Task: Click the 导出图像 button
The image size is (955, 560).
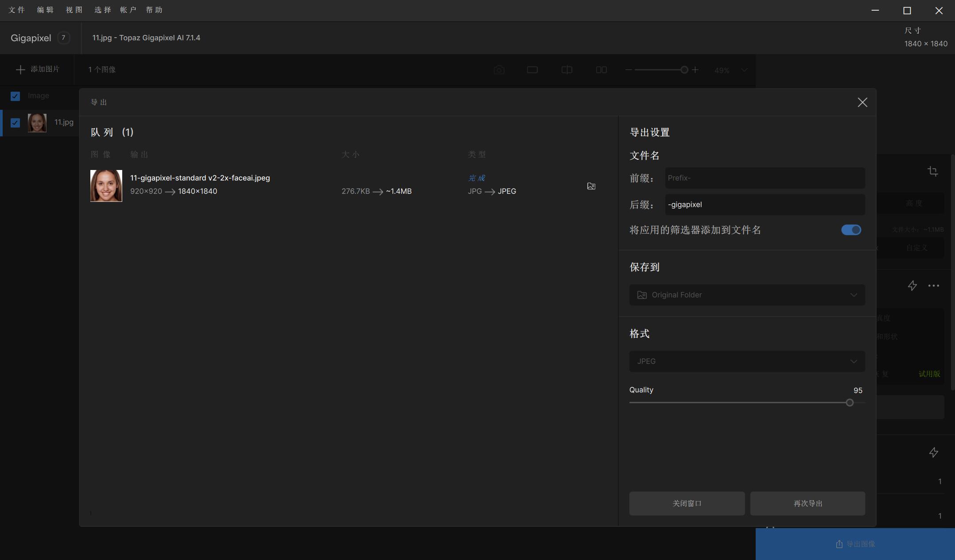Action: click(855, 544)
